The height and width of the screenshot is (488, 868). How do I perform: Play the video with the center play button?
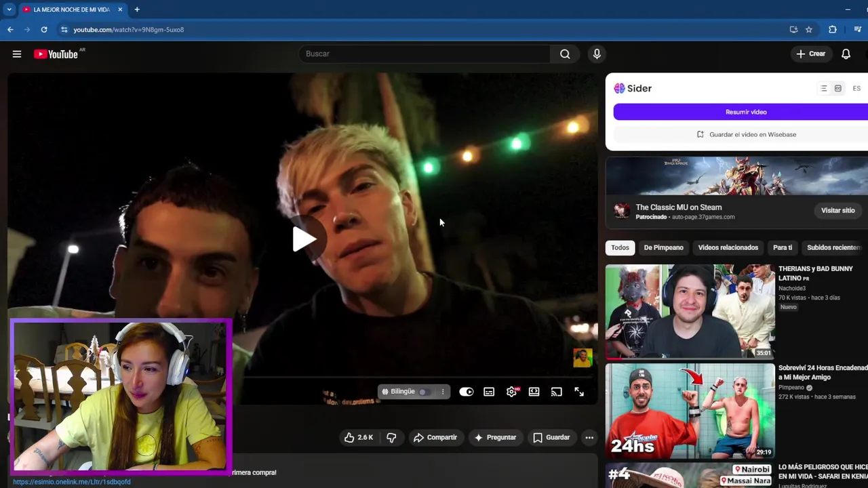[x=303, y=239]
